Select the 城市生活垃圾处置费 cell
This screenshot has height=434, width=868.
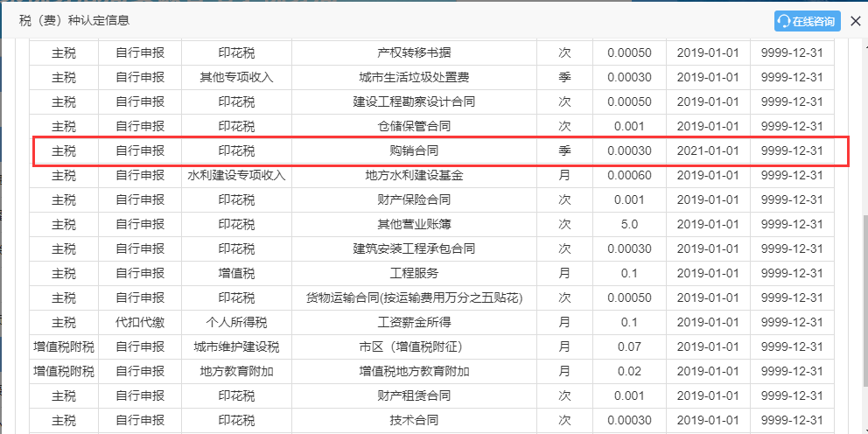tap(414, 78)
